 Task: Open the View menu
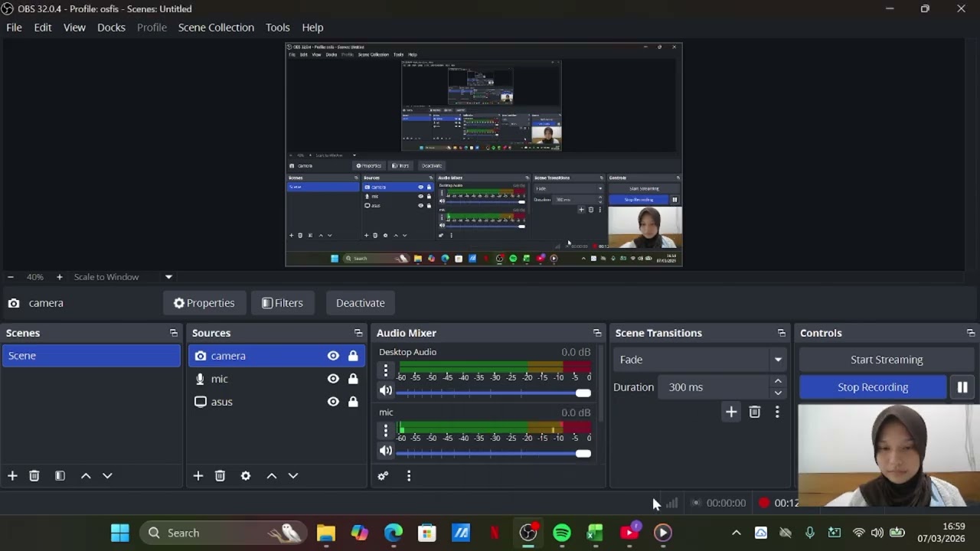[x=74, y=28]
